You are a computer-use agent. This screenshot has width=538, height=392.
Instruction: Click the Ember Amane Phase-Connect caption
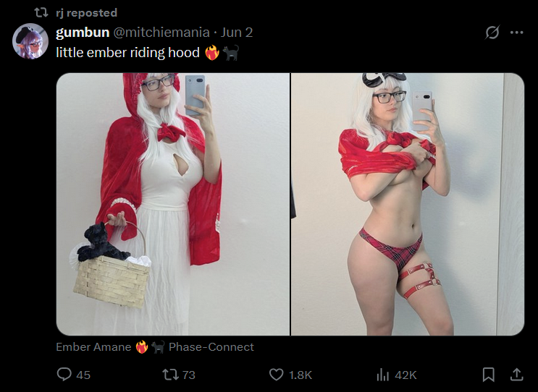point(155,346)
